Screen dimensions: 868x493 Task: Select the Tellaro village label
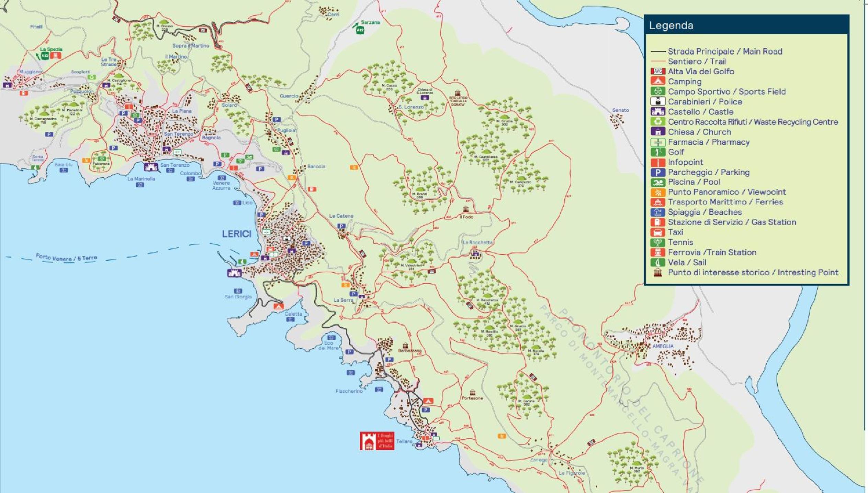[x=404, y=441]
